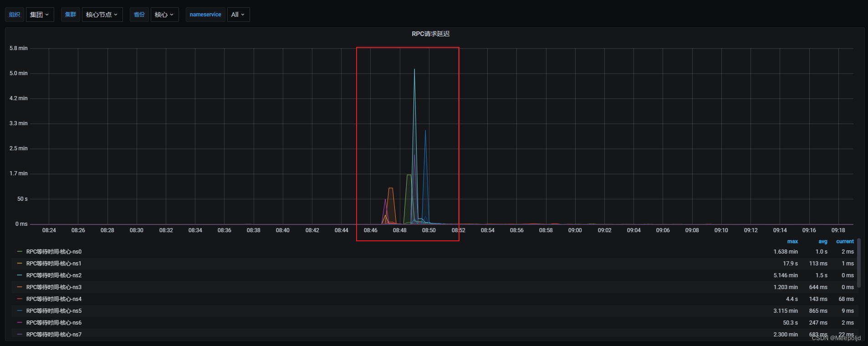Viewport: 868px width, 346px height.
Task: Click the legend scrollbar thumb
Action: [859, 263]
